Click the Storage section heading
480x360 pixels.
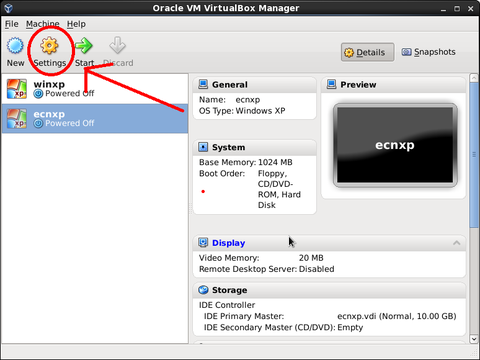pos(230,290)
